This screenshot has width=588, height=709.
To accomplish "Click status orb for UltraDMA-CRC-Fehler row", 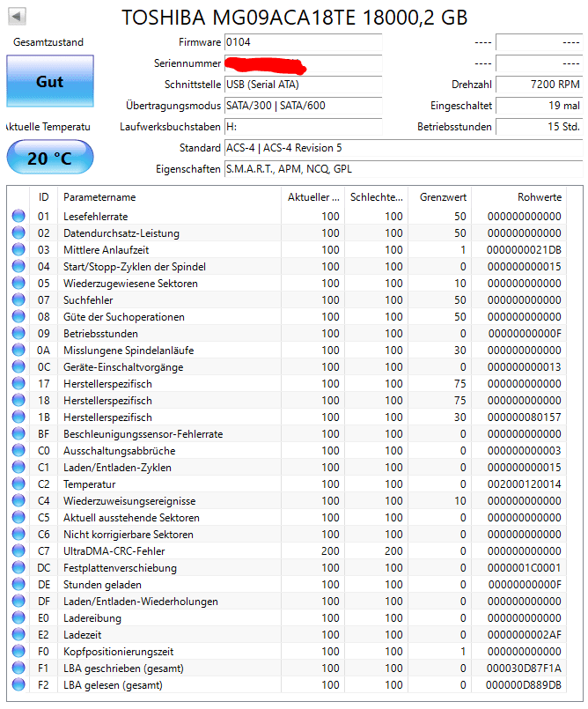I will [18, 550].
